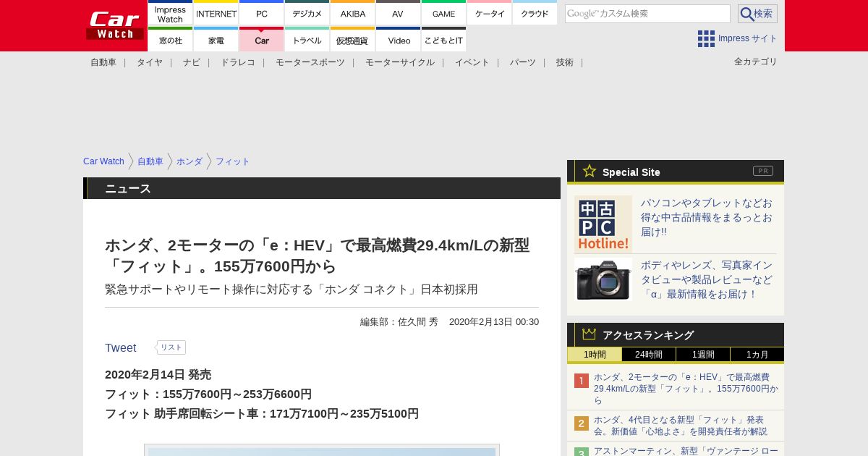Image resolution: width=868 pixels, height=456 pixels.
Task: Open the デジカメ Watch tab
Action: 307,13
